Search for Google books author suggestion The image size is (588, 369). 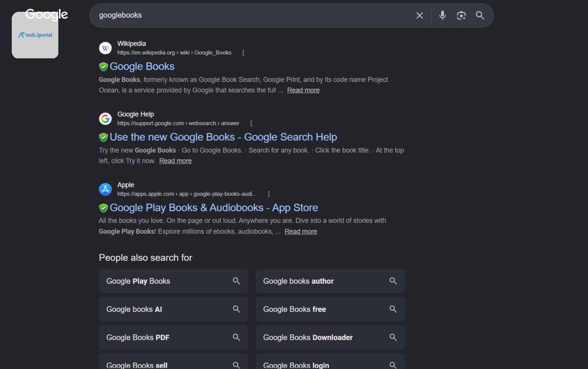tap(330, 281)
